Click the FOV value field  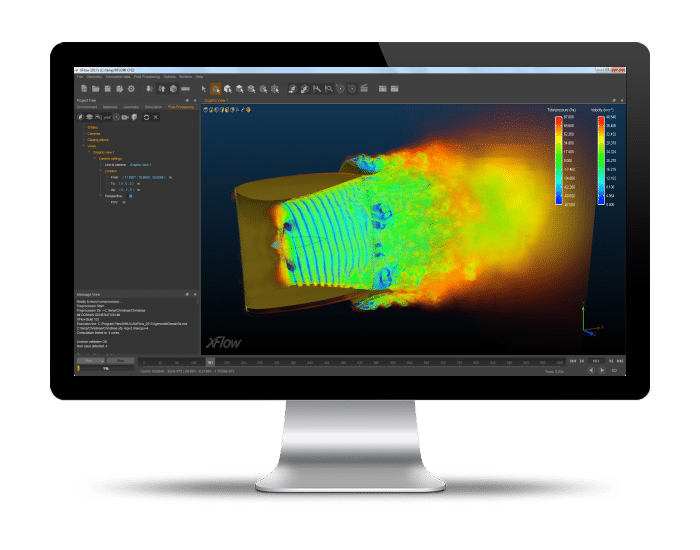[x=124, y=202]
